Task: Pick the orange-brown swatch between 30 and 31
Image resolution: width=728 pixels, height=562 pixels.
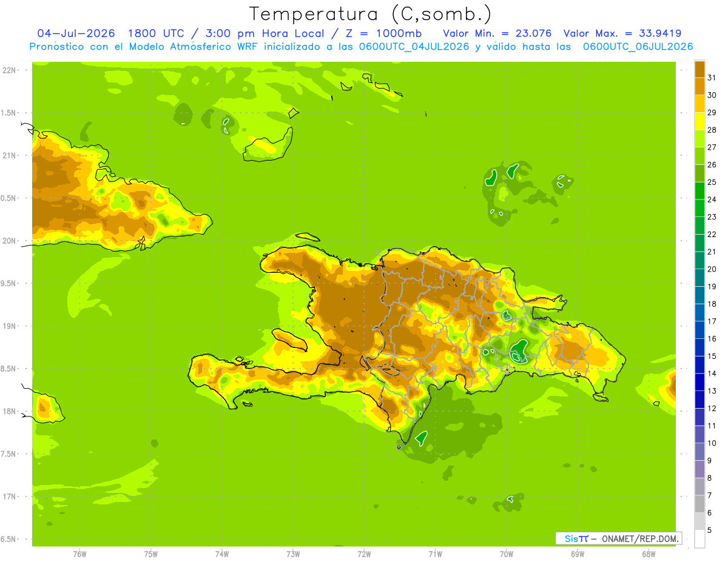Action: 699,87
